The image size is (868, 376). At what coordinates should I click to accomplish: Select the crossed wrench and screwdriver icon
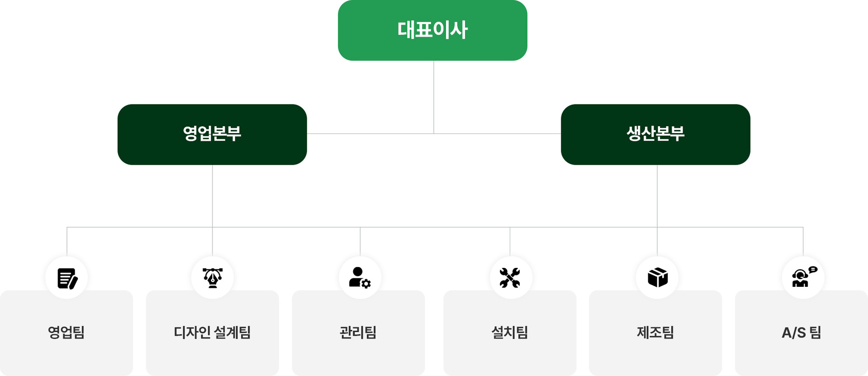click(510, 278)
